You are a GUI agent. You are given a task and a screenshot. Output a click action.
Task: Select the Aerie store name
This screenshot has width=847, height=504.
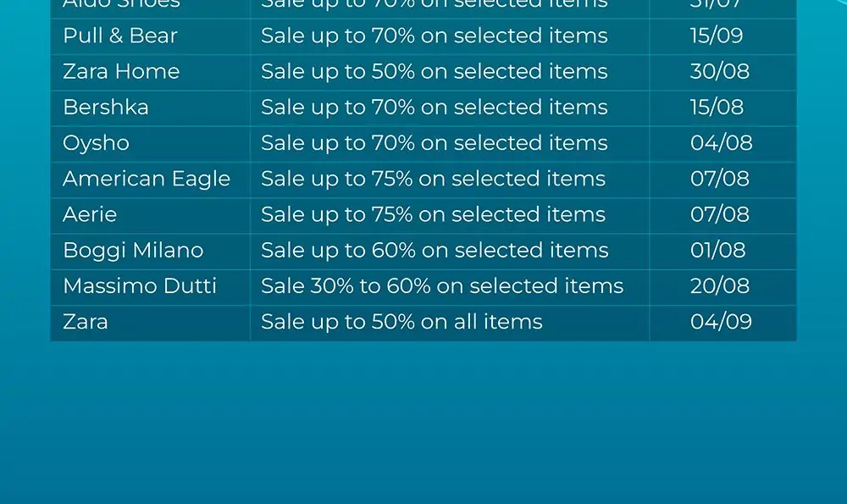pyautogui.click(x=90, y=214)
